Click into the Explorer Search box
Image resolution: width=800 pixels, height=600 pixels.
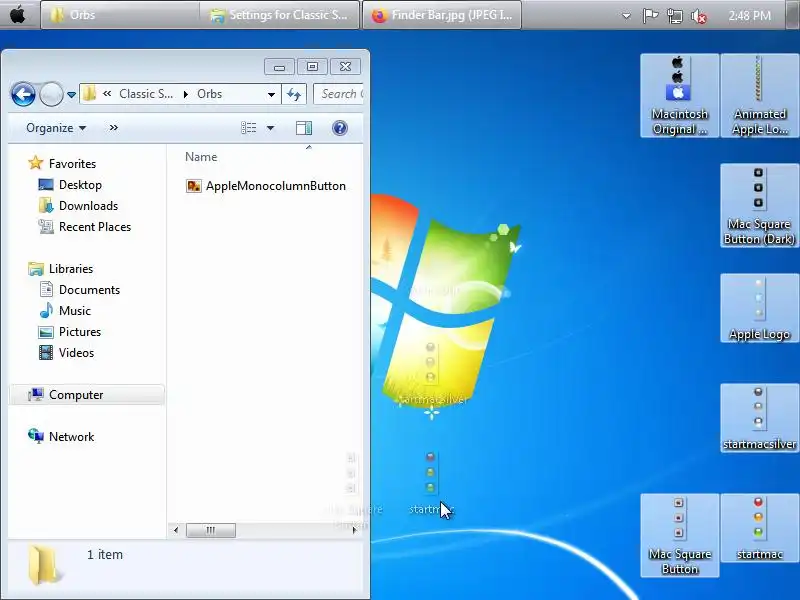click(x=339, y=94)
